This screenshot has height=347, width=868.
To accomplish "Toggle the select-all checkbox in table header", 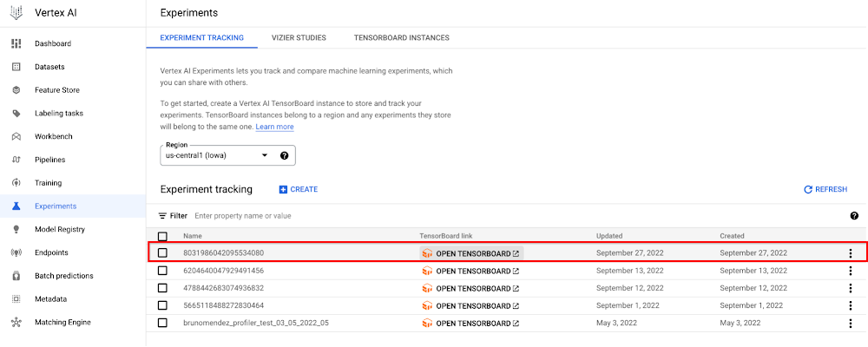I will (x=163, y=236).
